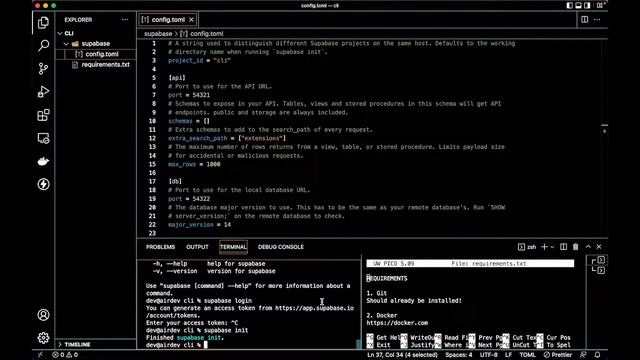
Task: Click the max_rows = 1000 line
Action: point(194,164)
